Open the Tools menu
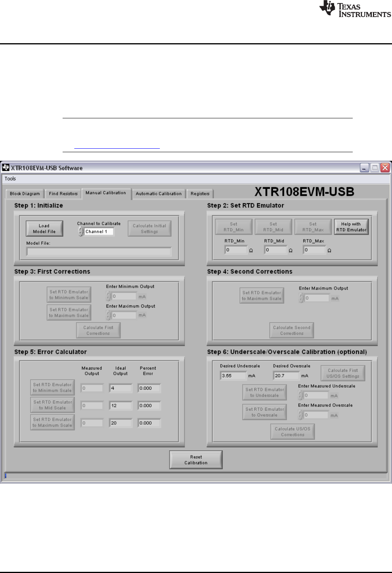The image size is (392, 573). pyautogui.click(x=10, y=179)
